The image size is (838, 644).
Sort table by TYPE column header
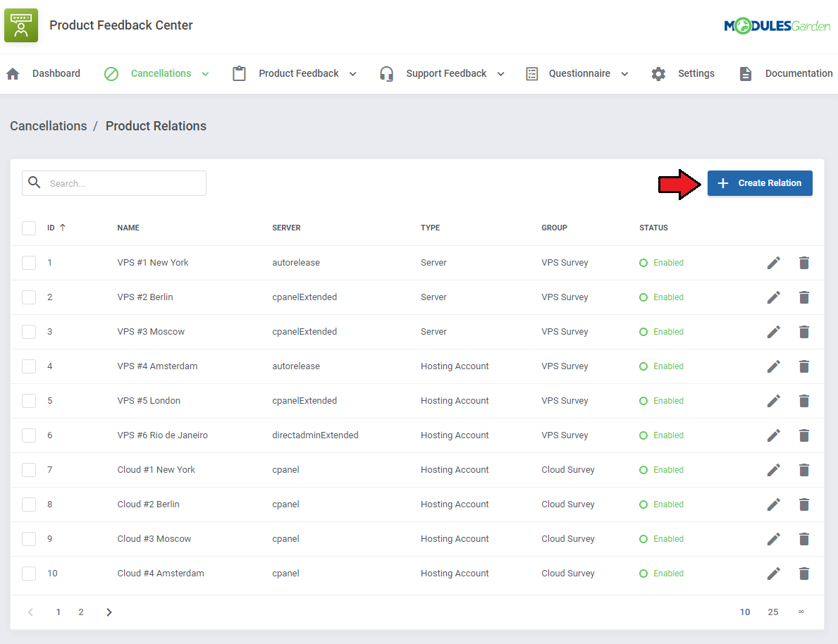point(430,228)
